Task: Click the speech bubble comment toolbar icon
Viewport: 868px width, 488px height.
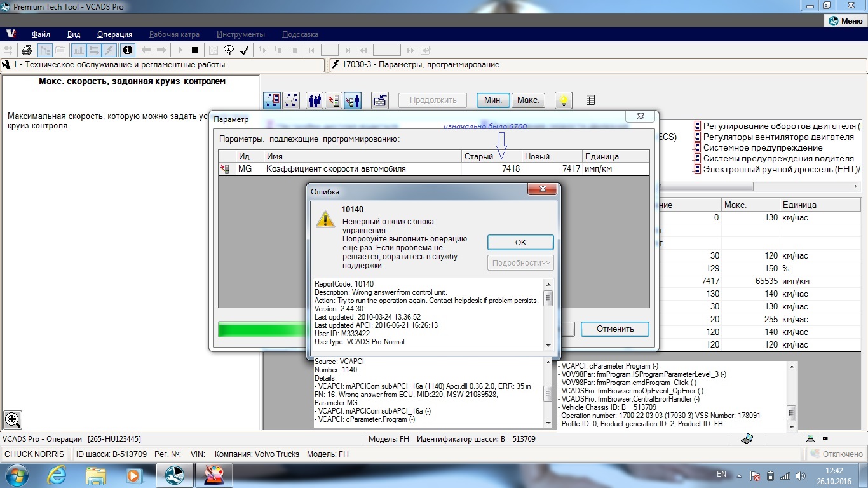Action: point(229,50)
